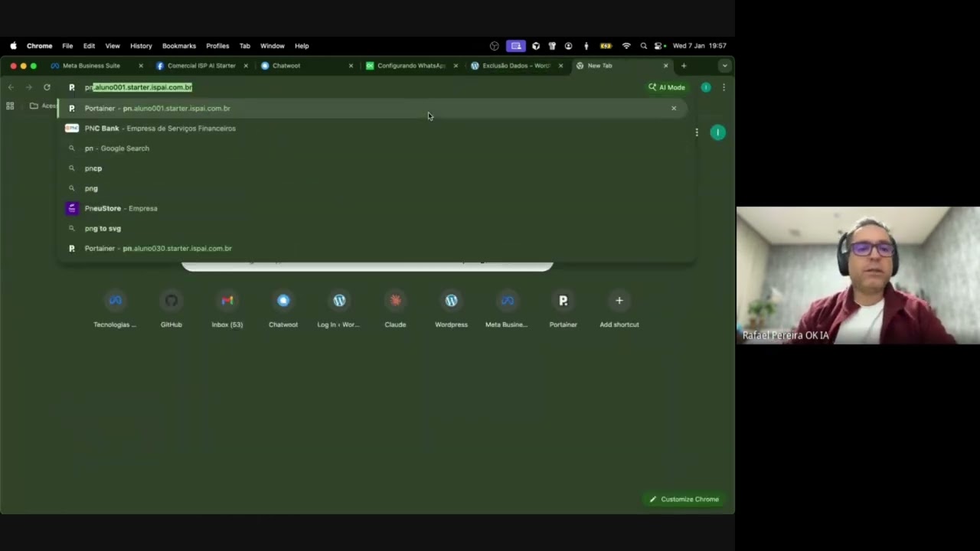980x551 pixels.
Task: Click the Customize Chrome button
Action: [x=684, y=499]
